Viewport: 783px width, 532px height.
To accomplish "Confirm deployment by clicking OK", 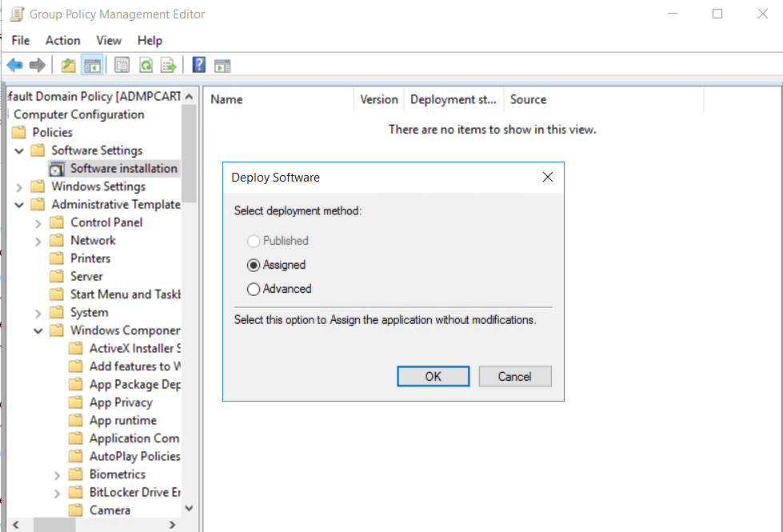I will (x=433, y=376).
